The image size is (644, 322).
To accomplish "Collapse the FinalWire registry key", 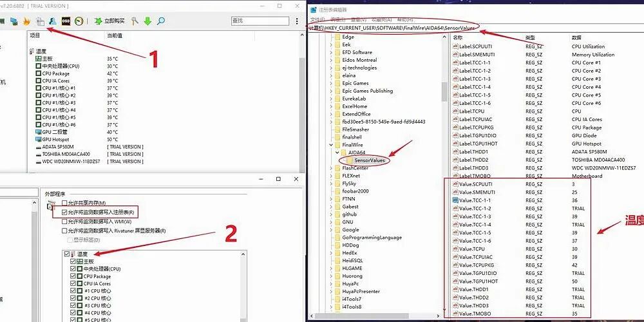I will tap(331, 145).
